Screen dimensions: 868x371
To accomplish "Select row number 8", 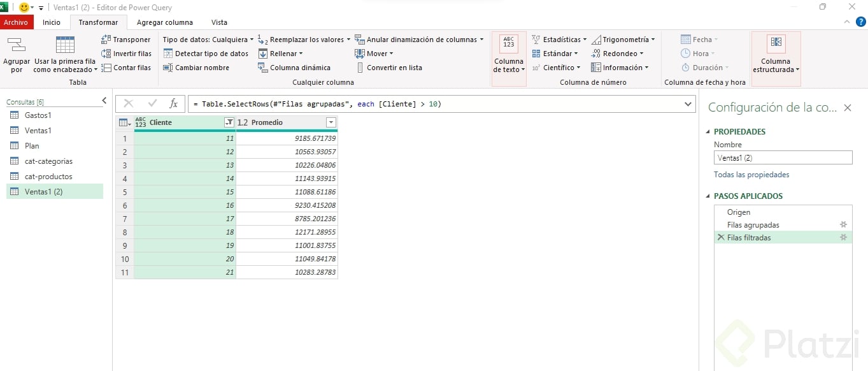I will point(125,232).
